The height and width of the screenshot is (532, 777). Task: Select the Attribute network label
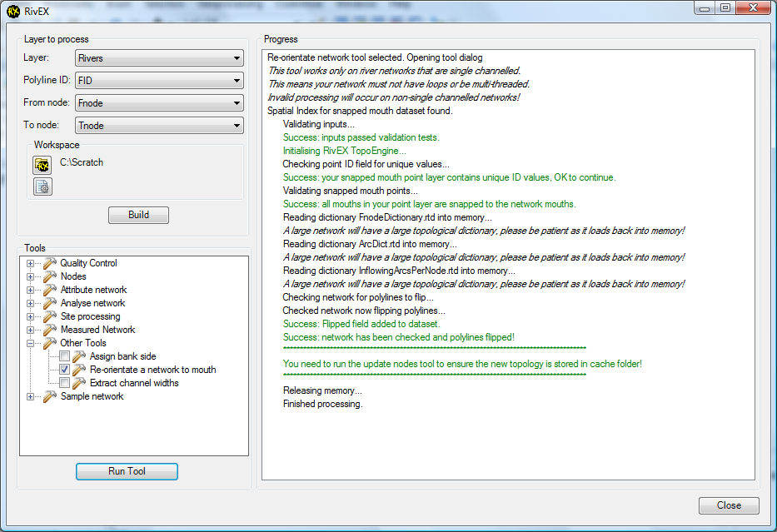click(93, 290)
